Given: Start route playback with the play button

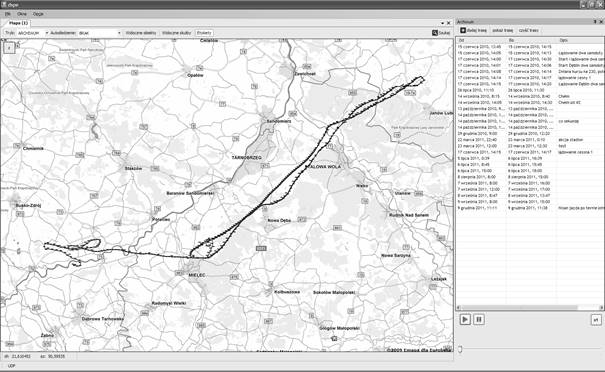Looking at the screenshot, I should pyautogui.click(x=465, y=320).
